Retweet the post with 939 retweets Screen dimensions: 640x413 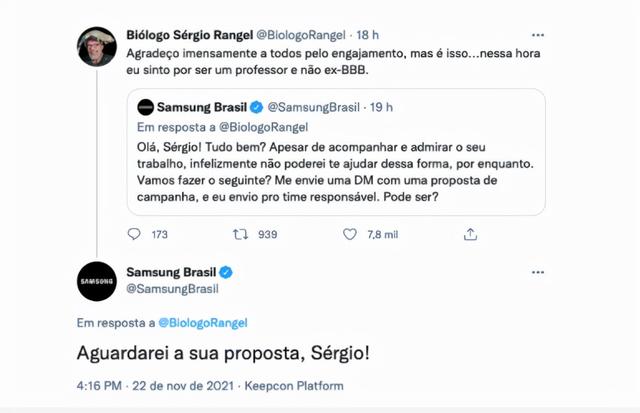pos(241,235)
